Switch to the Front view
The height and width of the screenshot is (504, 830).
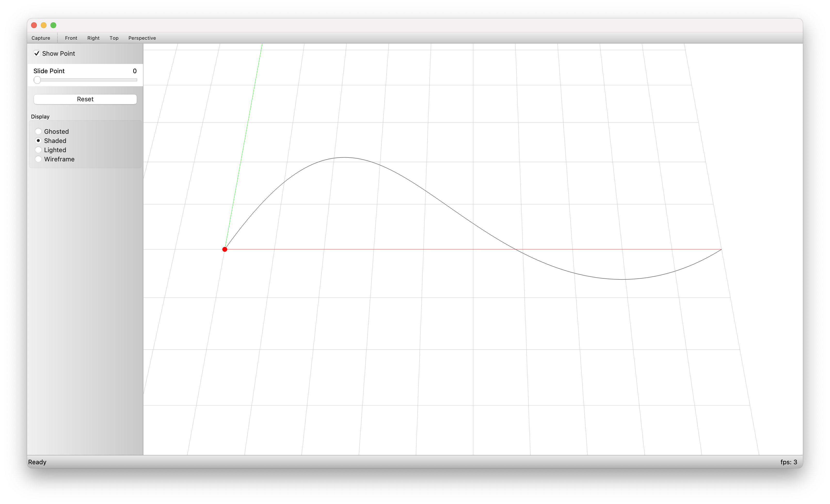pyautogui.click(x=71, y=38)
